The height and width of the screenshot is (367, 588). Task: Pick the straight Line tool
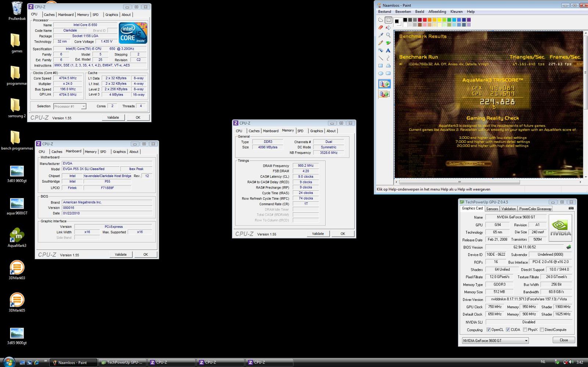[381, 58]
